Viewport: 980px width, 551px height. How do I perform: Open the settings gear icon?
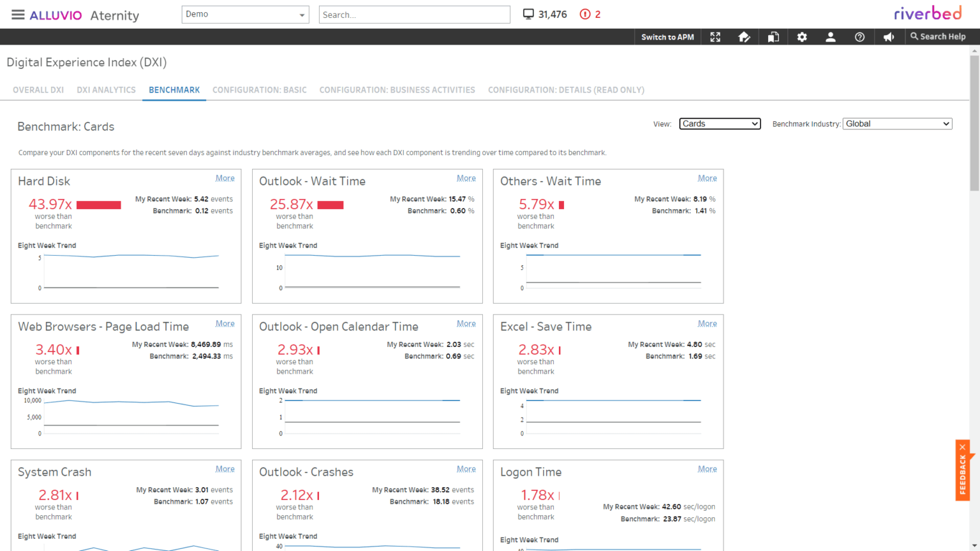(802, 36)
